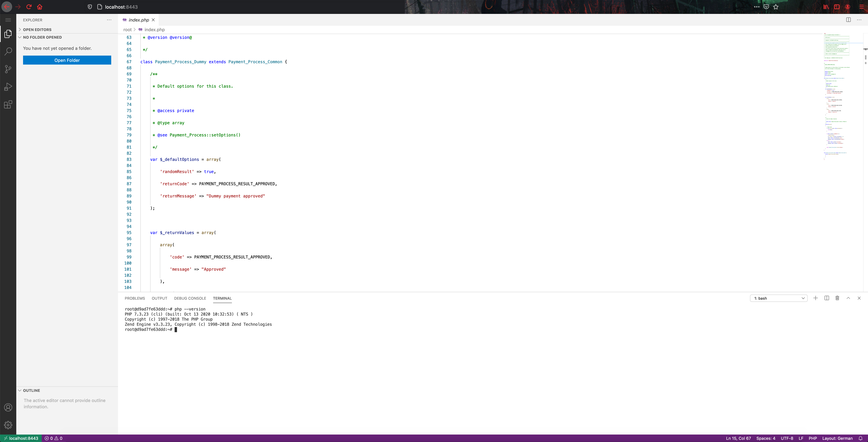
Task: Click the Open Folder button
Action: point(67,60)
